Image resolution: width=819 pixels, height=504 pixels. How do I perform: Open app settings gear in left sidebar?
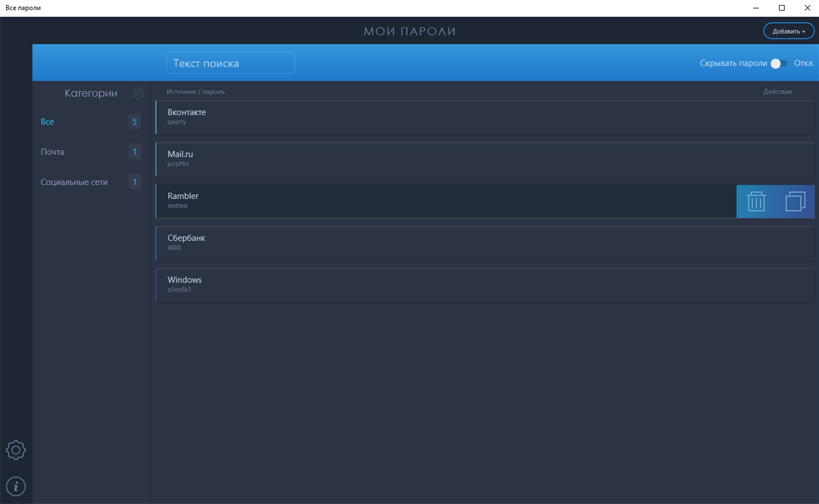(x=16, y=450)
